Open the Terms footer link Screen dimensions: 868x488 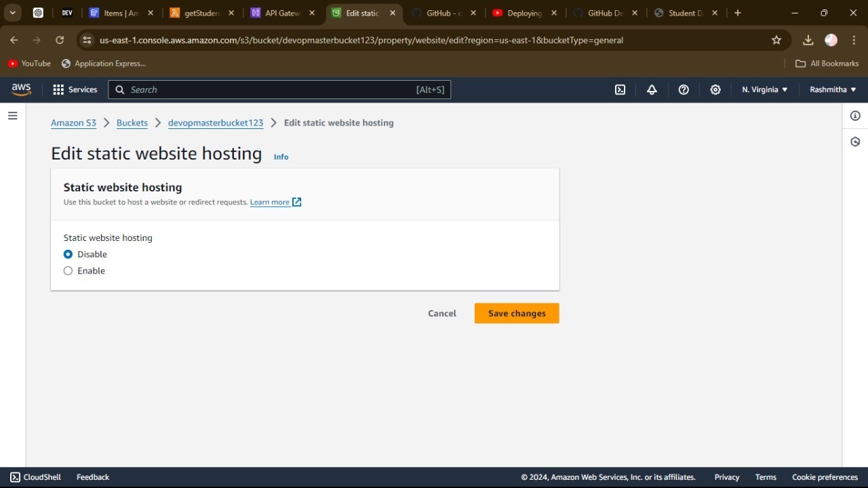click(766, 477)
